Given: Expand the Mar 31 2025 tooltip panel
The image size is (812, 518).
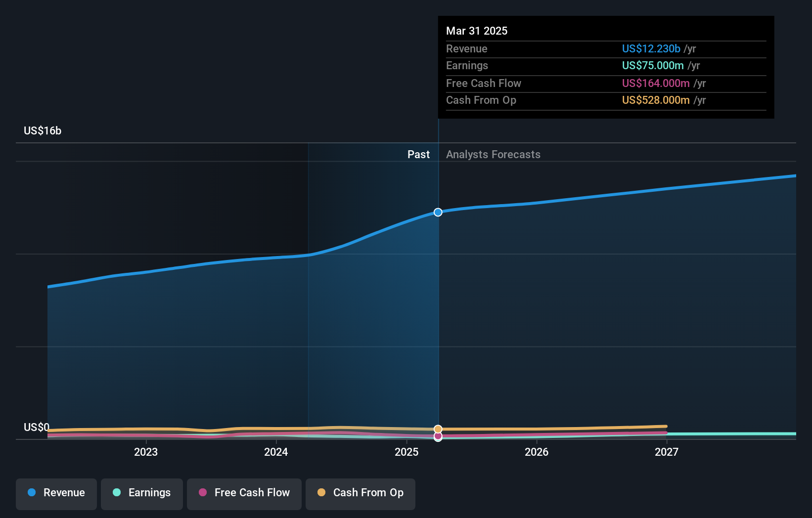Looking at the screenshot, I should pos(477,31).
